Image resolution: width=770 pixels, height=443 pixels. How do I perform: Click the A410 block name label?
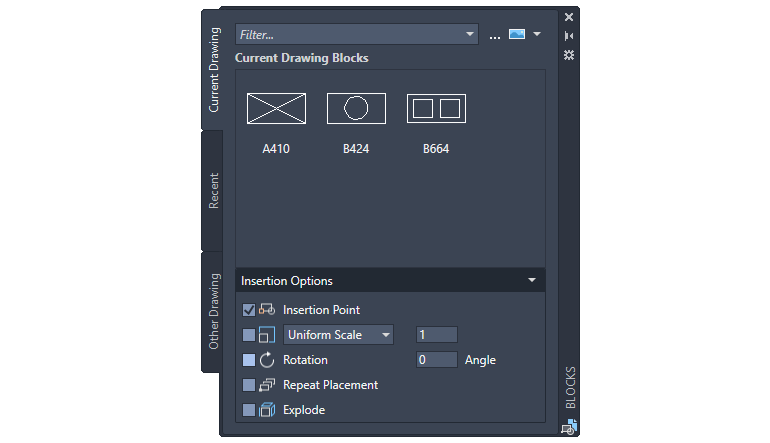(276, 149)
